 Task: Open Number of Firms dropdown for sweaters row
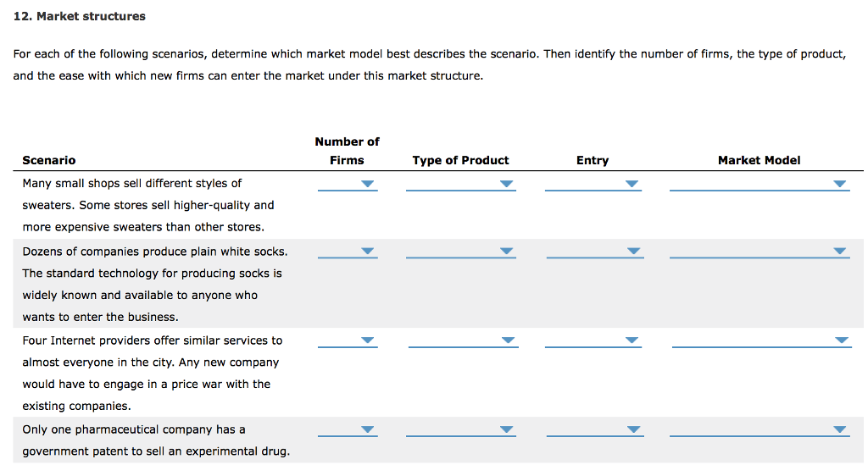[348, 184]
